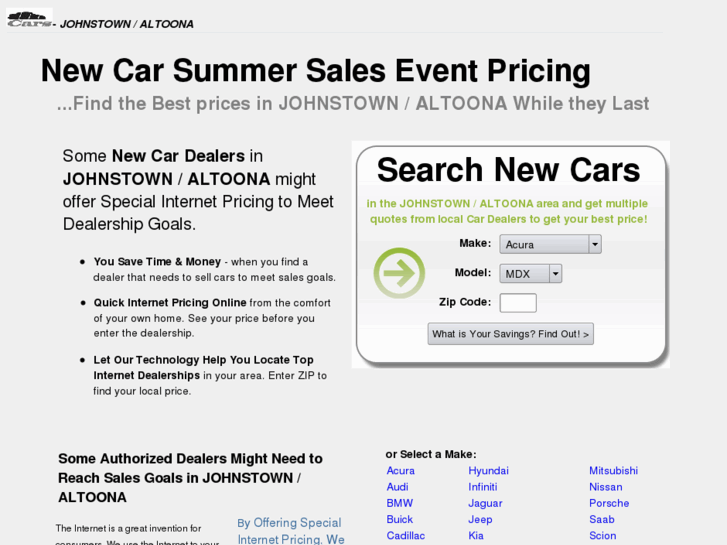Select the Jeep make link
The image size is (727, 545).
click(480, 519)
